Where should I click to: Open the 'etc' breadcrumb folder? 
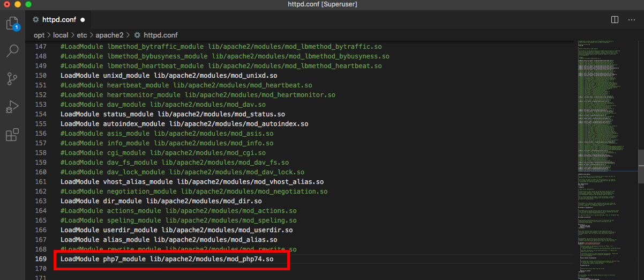pyautogui.click(x=82, y=35)
